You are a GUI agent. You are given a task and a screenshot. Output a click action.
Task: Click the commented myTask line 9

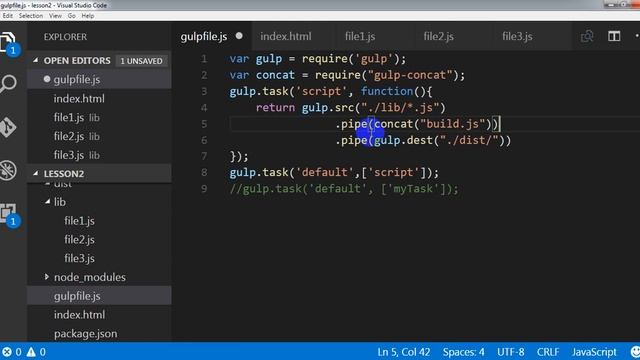[x=344, y=189]
